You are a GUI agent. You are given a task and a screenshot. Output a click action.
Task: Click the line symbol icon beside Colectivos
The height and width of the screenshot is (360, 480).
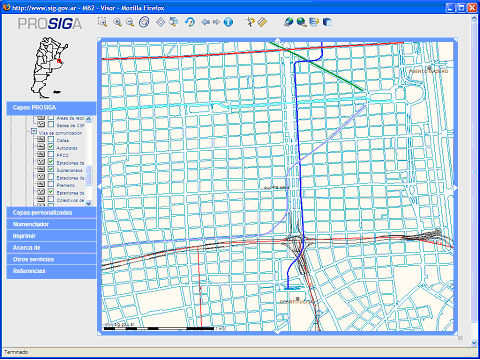coord(41,199)
